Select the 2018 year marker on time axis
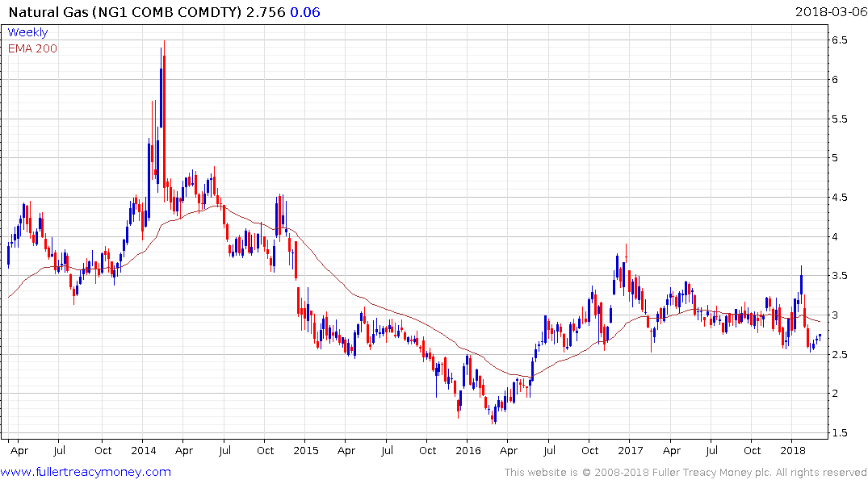 point(793,449)
